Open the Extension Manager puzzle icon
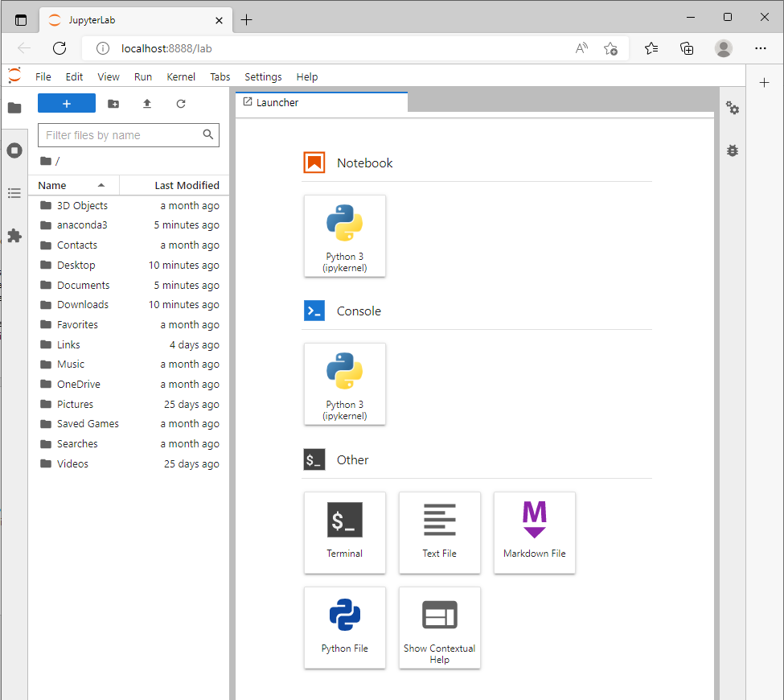This screenshot has height=700, width=784. click(x=14, y=236)
